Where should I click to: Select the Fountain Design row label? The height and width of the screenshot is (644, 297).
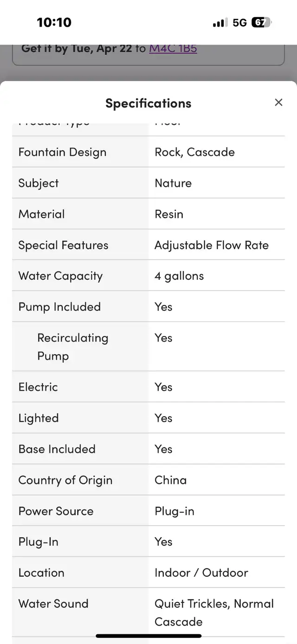pyautogui.click(x=62, y=152)
